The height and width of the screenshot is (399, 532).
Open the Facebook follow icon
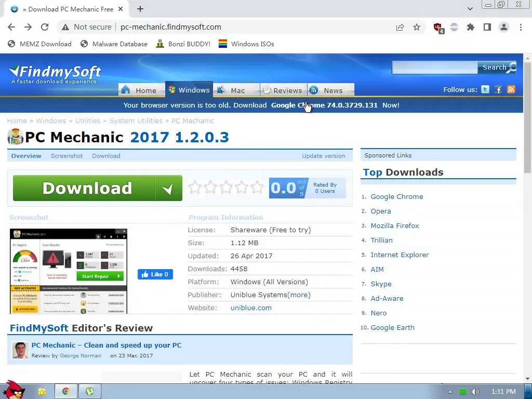[x=498, y=89]
